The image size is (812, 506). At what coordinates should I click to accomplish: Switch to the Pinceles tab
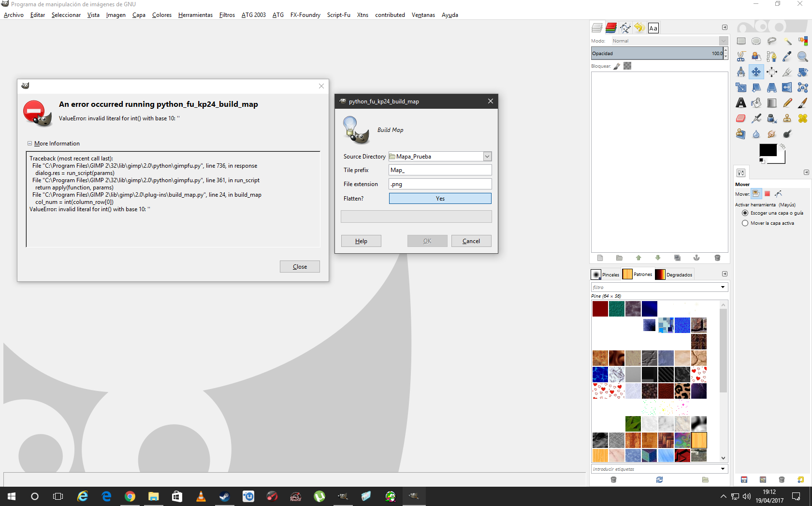pyautogui.click(x=605, y=275)
